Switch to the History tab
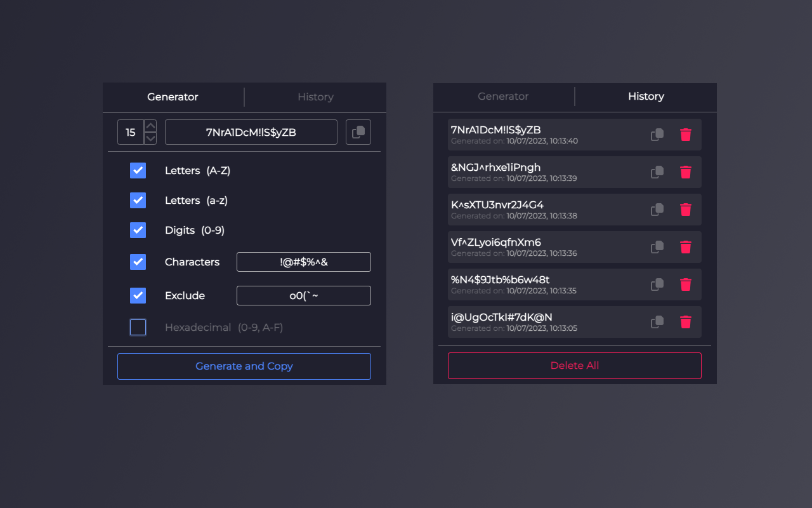The width and height of the screenshot is (812, 508). [x=315, y=97]
